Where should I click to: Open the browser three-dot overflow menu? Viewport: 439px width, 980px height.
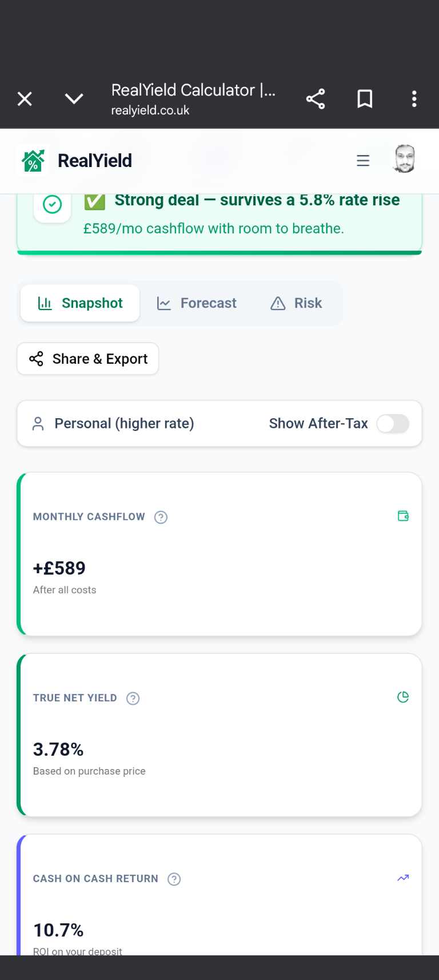[414, 99]
